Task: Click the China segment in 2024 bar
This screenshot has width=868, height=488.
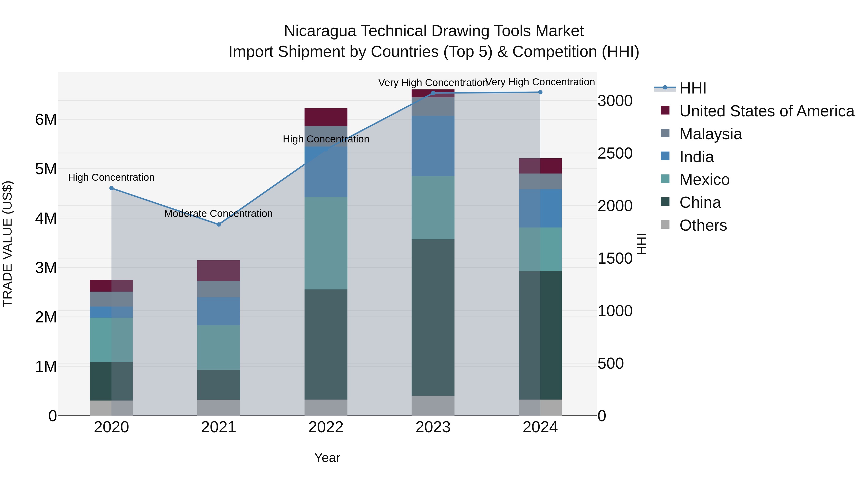Action: [540, 335]
